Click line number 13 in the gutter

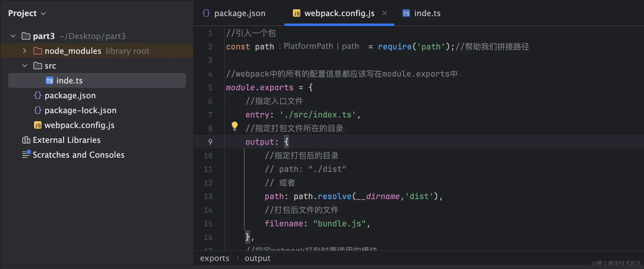click(x=208, y=196)
